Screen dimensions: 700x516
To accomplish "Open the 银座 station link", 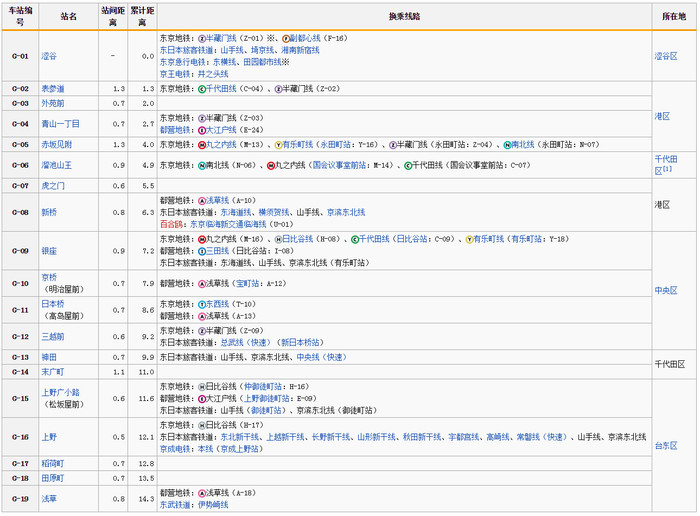I will point(49,251).
